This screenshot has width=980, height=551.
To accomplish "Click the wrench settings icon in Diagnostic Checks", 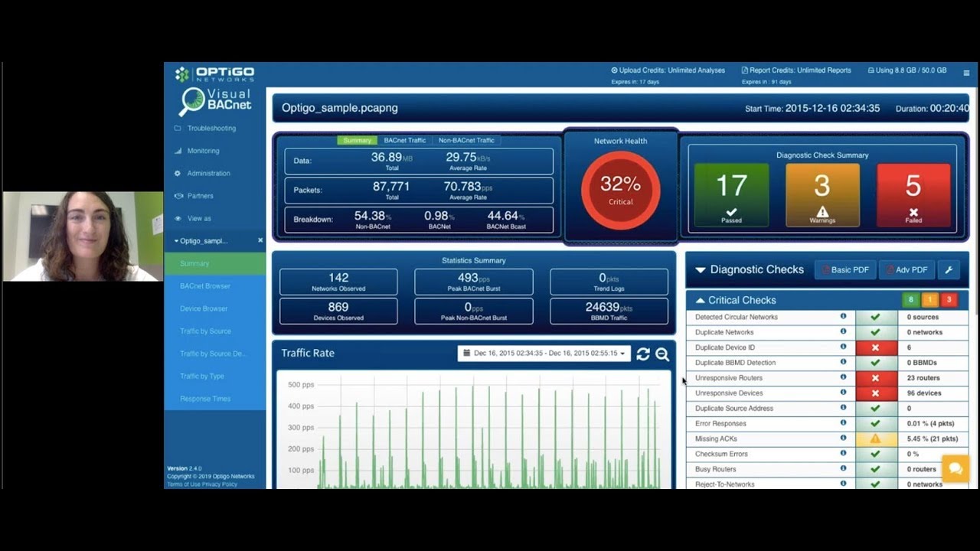I will point(949,270).
